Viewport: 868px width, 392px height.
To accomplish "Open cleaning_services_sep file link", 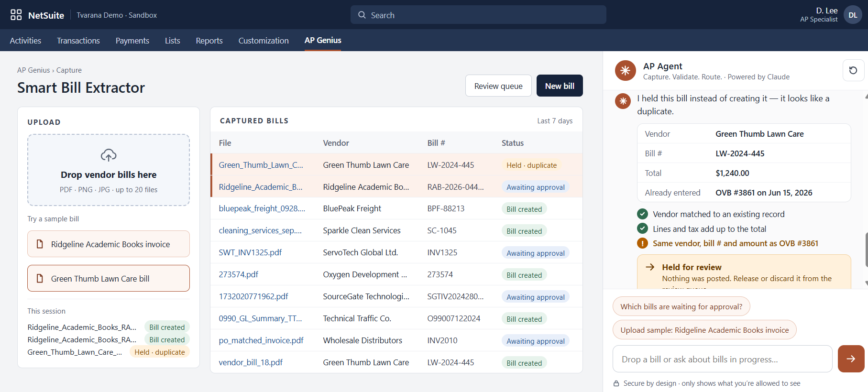I will point(260,230).
